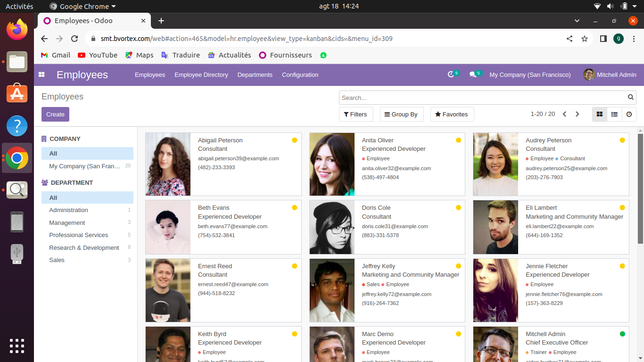Go to next page of employees
The image size is (644, 362).
click(x=577, y=114)
